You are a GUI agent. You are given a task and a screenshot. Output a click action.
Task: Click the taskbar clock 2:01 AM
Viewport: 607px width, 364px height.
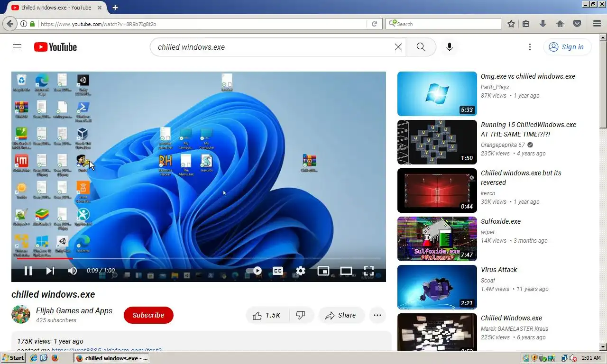click(591, 358)
